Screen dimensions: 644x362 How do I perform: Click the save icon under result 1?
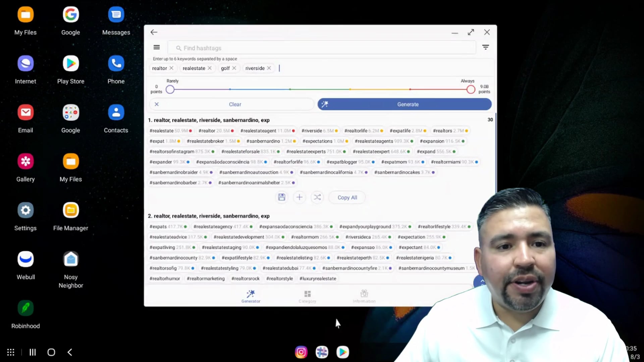click(281, 197)
